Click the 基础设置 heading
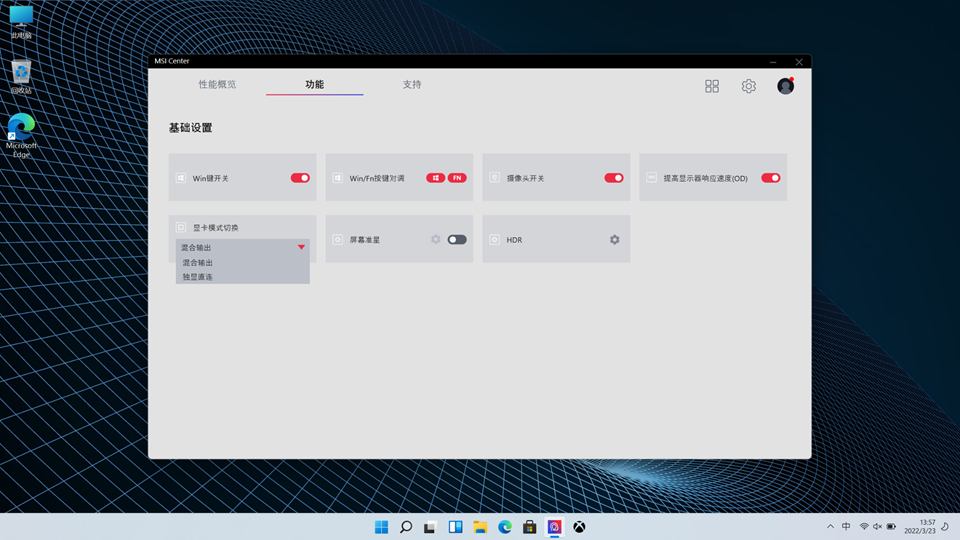 [x=190, y=128]
